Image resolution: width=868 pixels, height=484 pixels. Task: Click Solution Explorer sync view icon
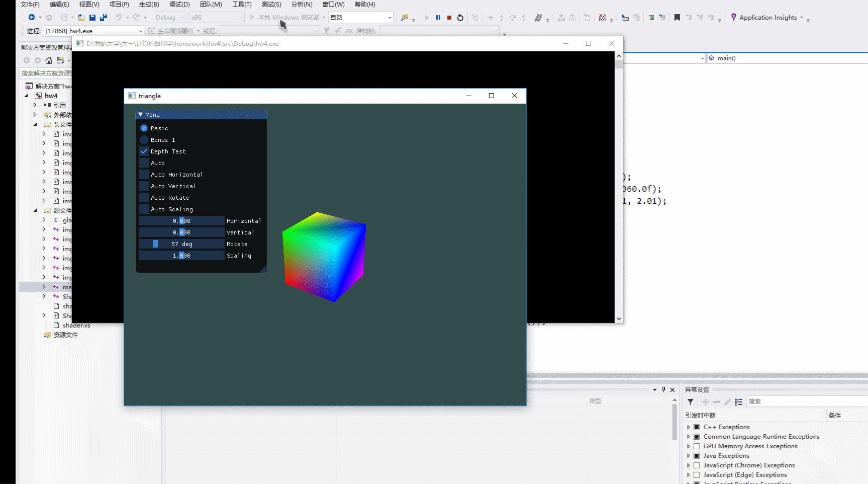pos(60,60)
